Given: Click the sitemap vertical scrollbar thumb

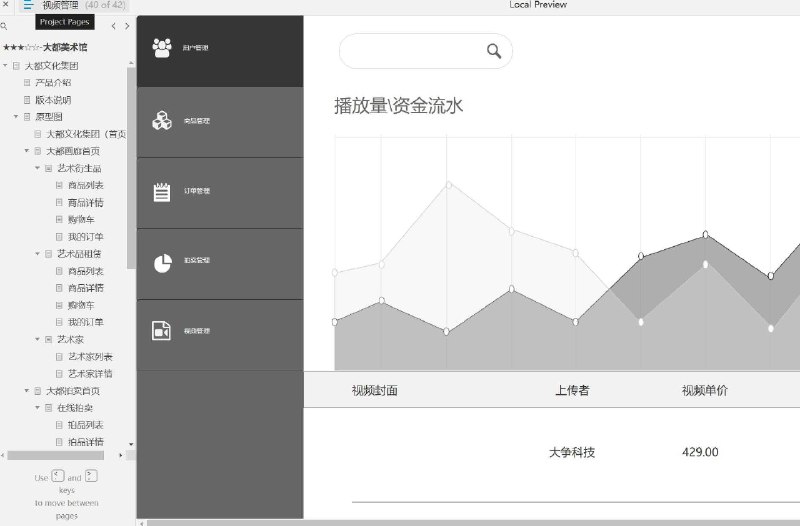Looking at the screenshot, I should [131, 168].
